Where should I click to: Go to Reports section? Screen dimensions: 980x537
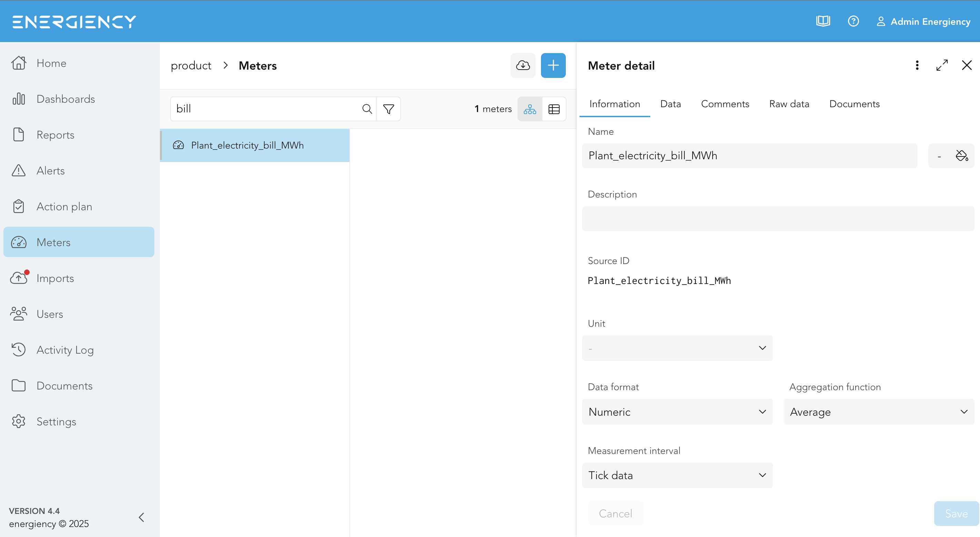(79, 135)
